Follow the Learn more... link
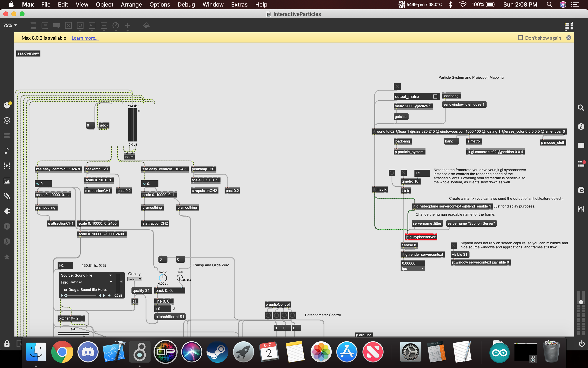Image resolution: width=588 pixels, height=368 pixels. 85,38
